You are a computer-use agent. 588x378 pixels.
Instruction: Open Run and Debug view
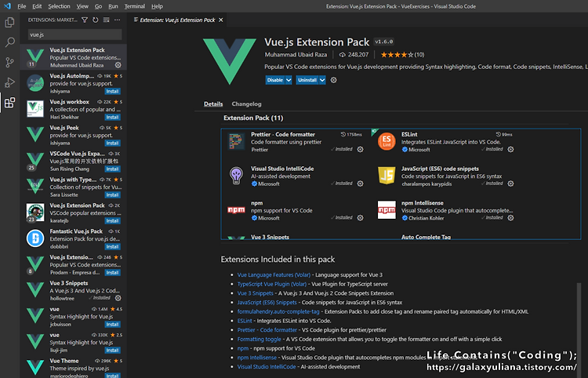click(x=9, y=82)
